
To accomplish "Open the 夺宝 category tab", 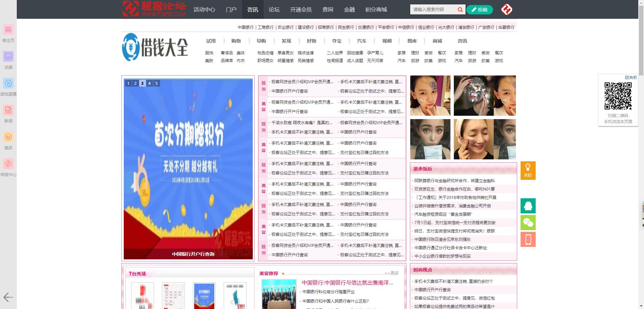I will [336, 41].
